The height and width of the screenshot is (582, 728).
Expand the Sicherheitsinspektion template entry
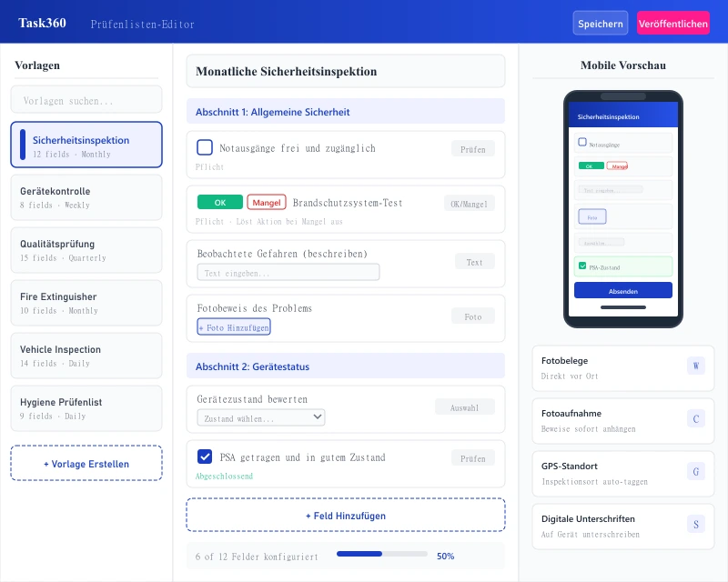86,144
